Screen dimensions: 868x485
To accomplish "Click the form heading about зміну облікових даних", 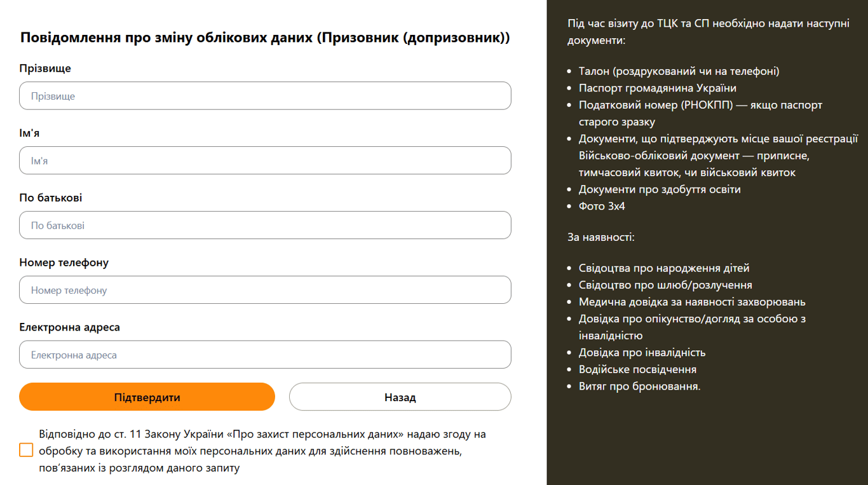I will pyautogui.click(x=265, y=38).
